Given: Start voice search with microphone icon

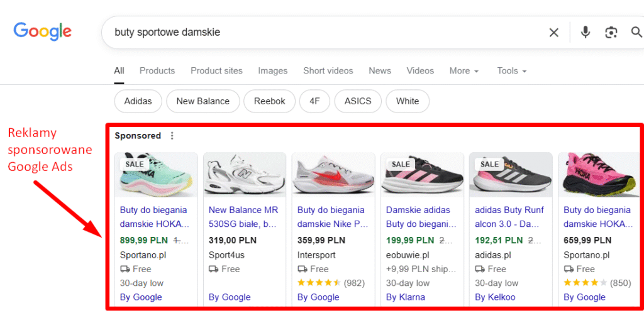Looking at the screenshot, I should [586, 32].
